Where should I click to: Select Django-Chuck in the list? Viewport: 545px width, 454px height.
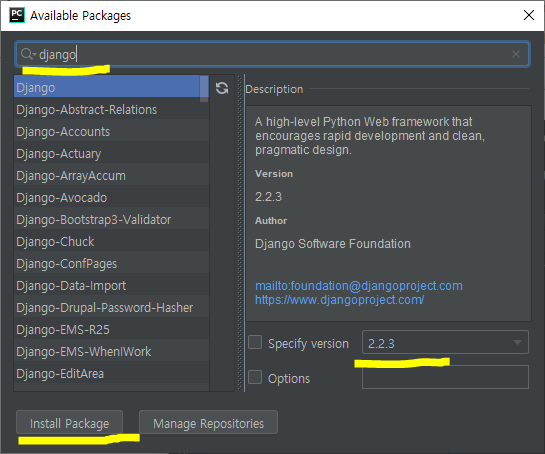coord(111,241)
